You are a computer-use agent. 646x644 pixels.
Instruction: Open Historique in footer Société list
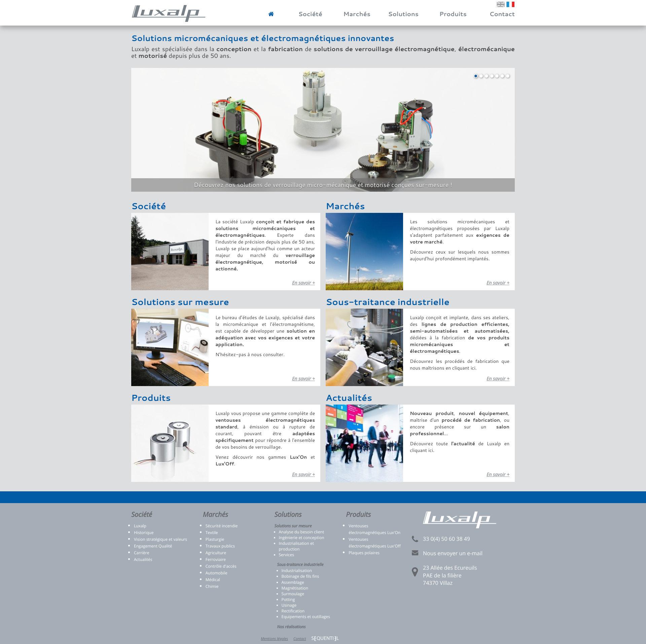144,533
